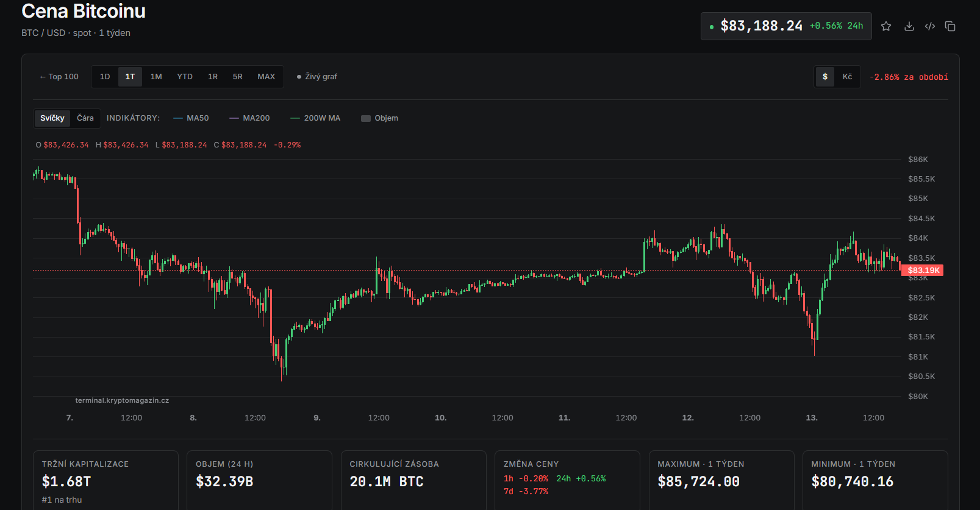Click the Objem (24 H) $32.39B card

259,480
